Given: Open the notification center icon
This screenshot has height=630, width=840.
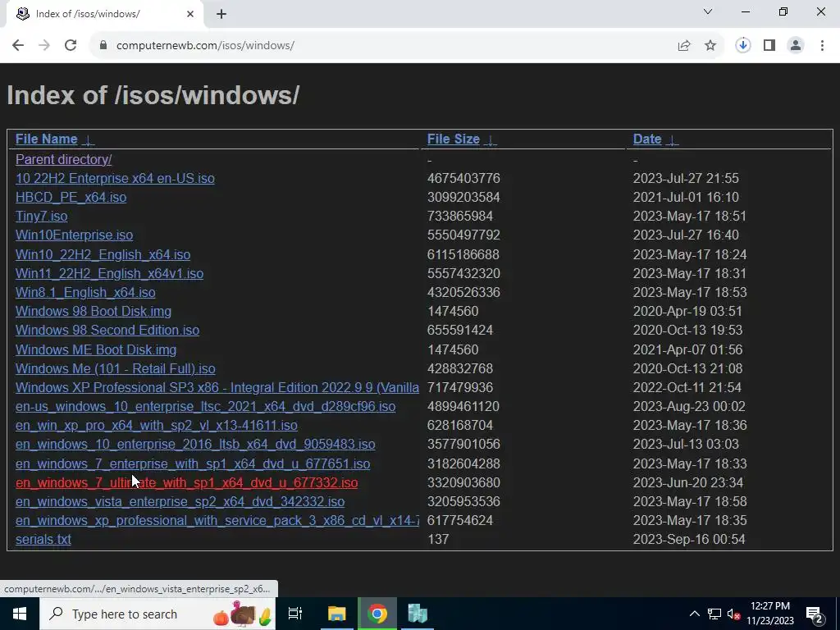Looking at the screenshot, I should coord(815,614).
